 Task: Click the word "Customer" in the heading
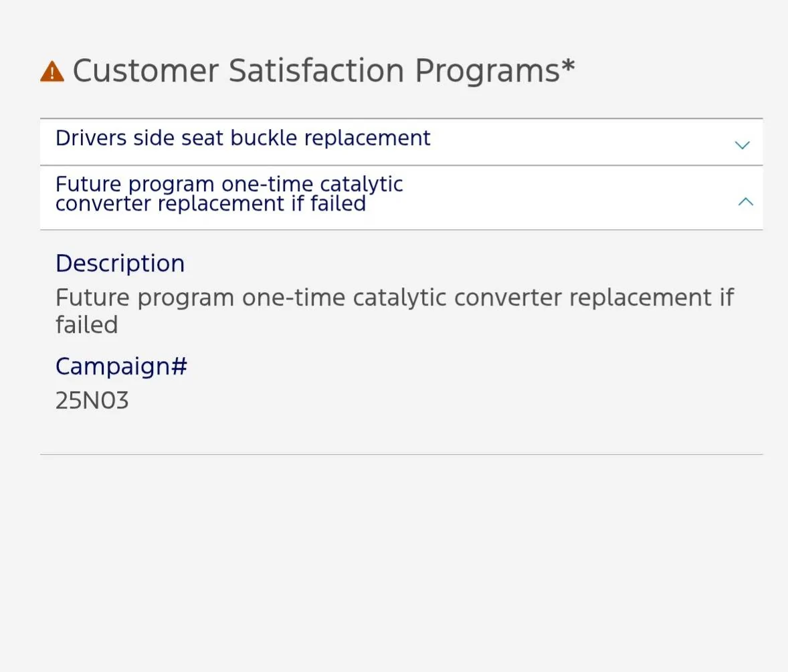click(x=145, y=71)
